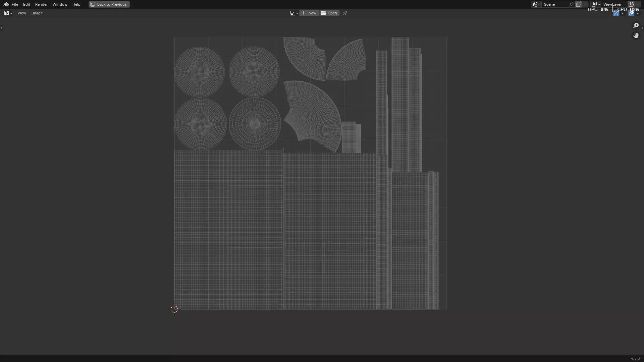The width and height of the screenshot is (644, 362).
Task: Click the zoom view magnifier gizmo
Action: tap(636, 25)
